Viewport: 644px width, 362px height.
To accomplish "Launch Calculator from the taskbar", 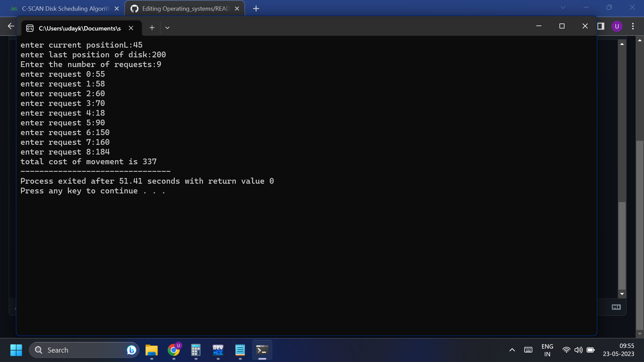I will (x=196, y=350).
